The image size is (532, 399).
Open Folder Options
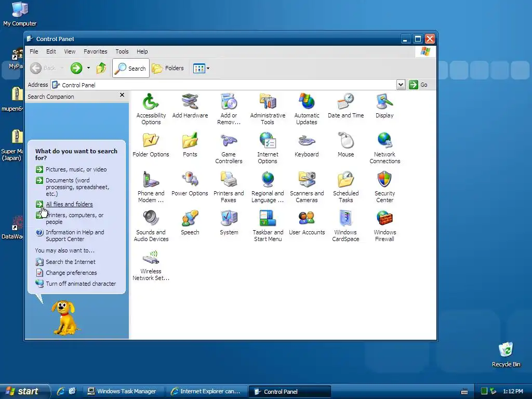151,145
